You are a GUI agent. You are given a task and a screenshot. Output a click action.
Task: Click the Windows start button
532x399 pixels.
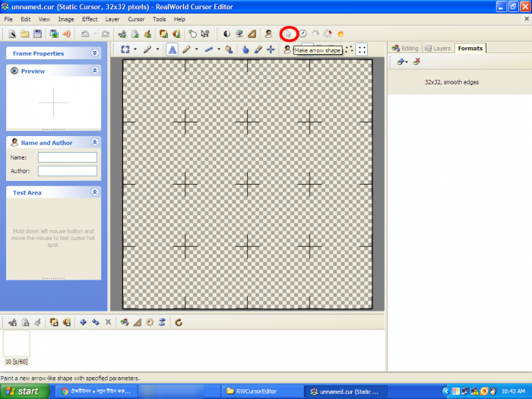tap(24, 391)
